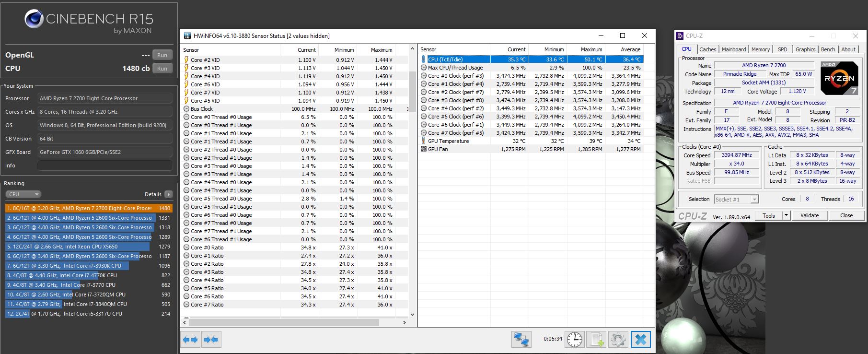
Task: Click icon beside Core #7 Clock (perf #5)
Action: coord(424,133)
